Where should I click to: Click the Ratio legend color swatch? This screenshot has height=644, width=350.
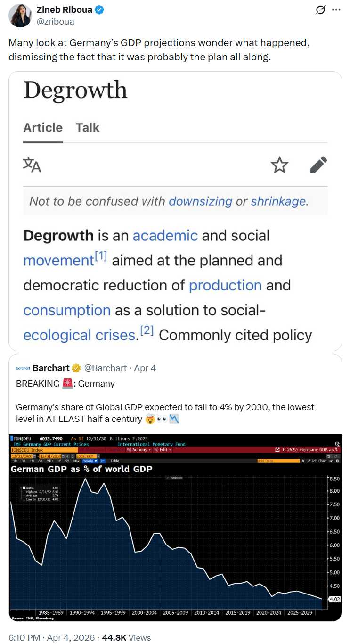point(24,488)
